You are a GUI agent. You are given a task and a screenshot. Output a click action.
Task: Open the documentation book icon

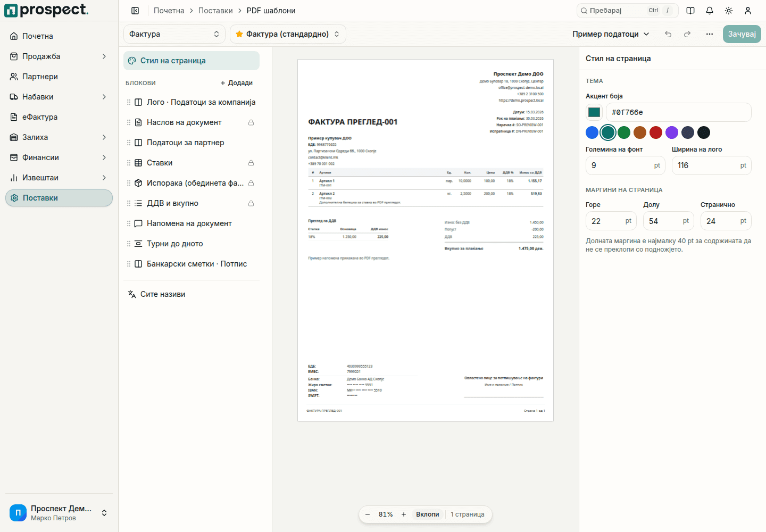click(x=690, y=11)
